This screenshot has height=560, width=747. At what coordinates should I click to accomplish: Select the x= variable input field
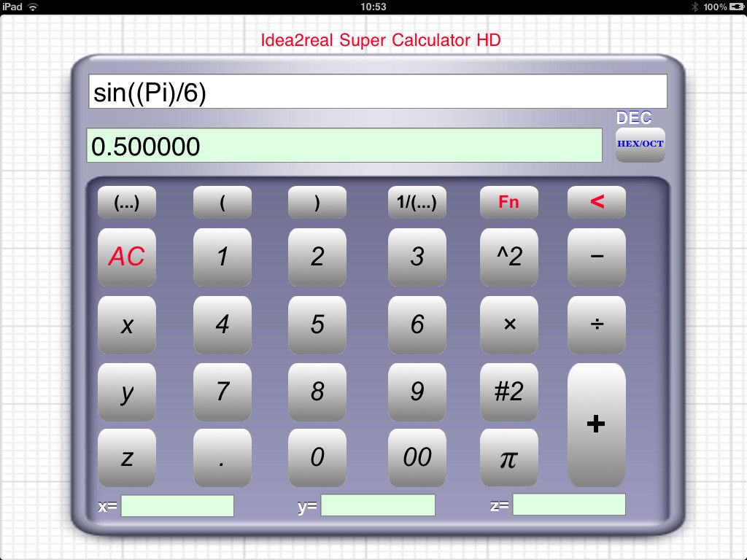[177, 505]
